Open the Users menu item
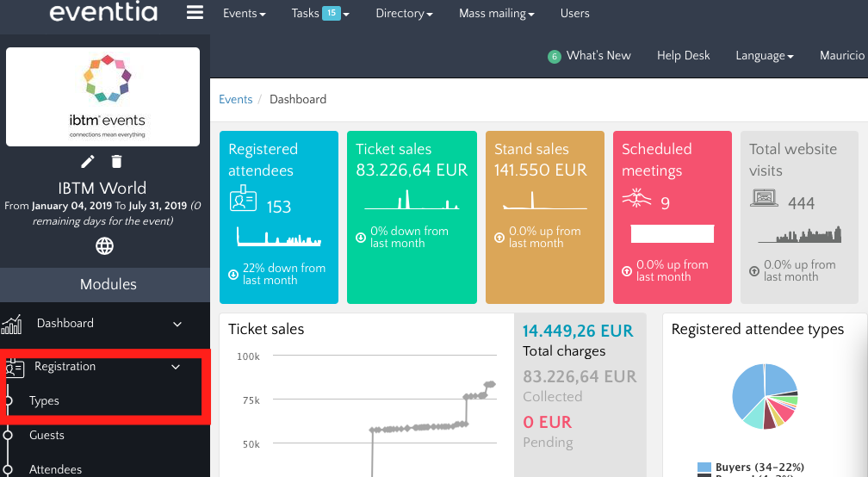868x477 pixels. click(574, 14)
